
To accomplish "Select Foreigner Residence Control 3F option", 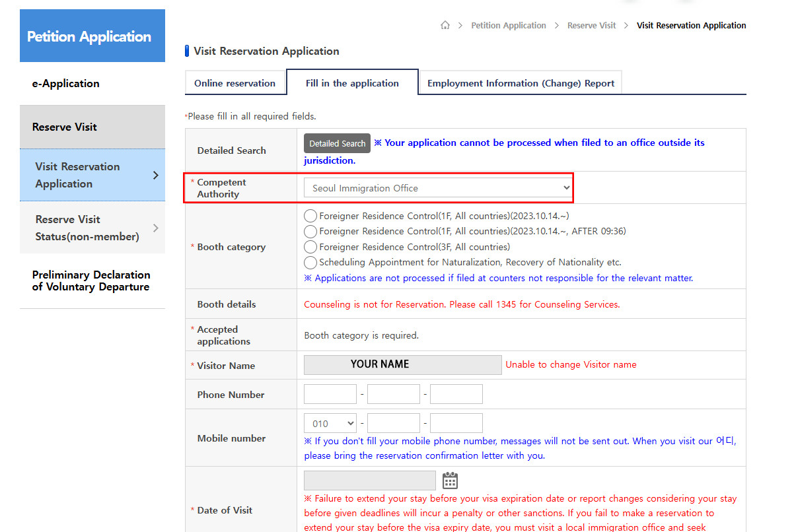I will [310, 247].
